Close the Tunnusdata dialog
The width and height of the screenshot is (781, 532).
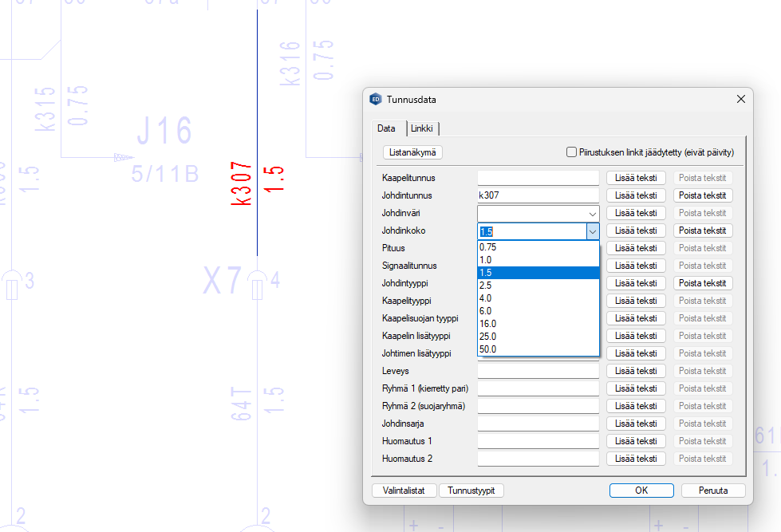coord(740,100)
